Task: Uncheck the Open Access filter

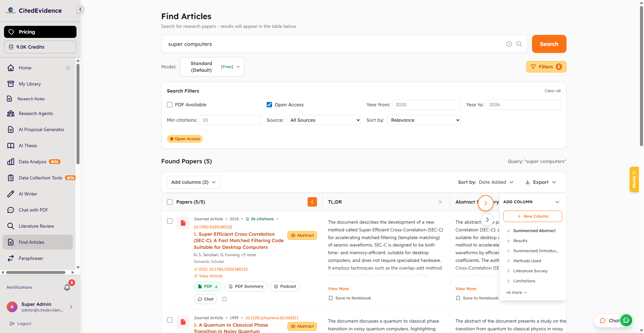Action: pos(269,105)
